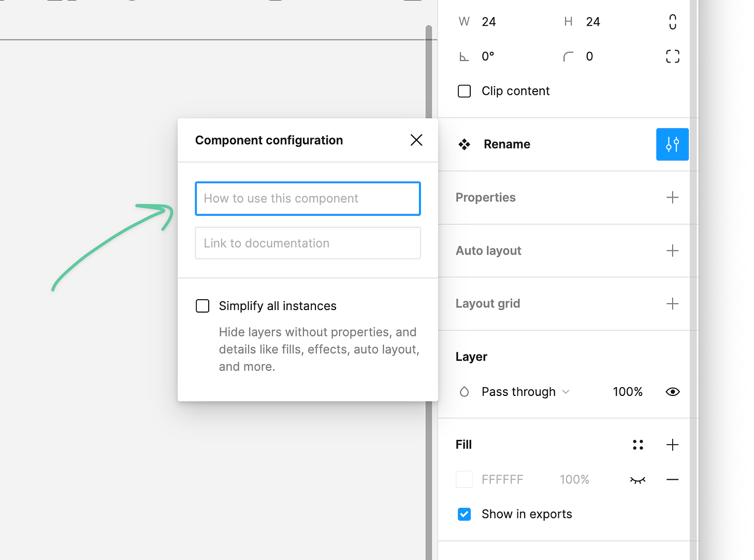Screen dimensions: 754x560
Task: Add auto layout with plus icon
Action: [x=672, y=250]
